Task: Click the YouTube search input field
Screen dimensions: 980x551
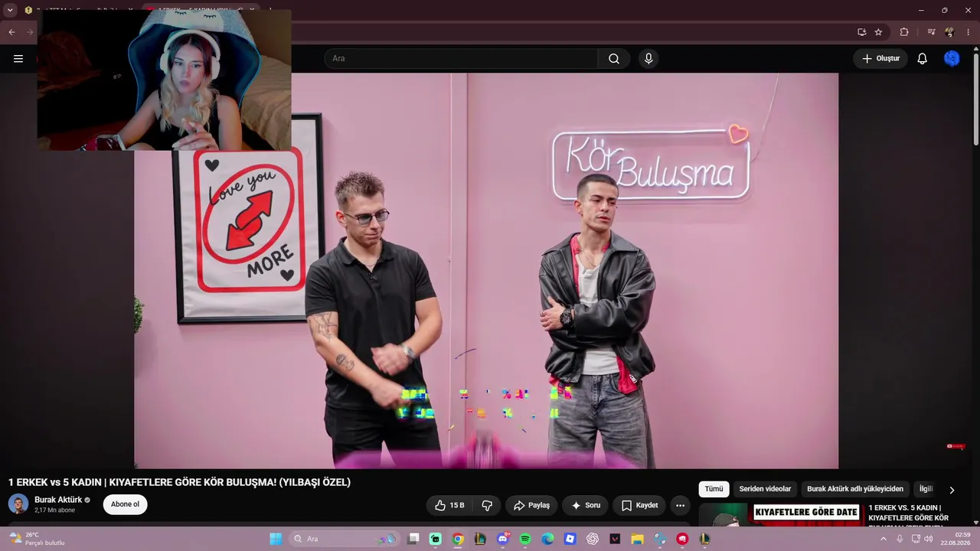Action: tap(461, 59)
